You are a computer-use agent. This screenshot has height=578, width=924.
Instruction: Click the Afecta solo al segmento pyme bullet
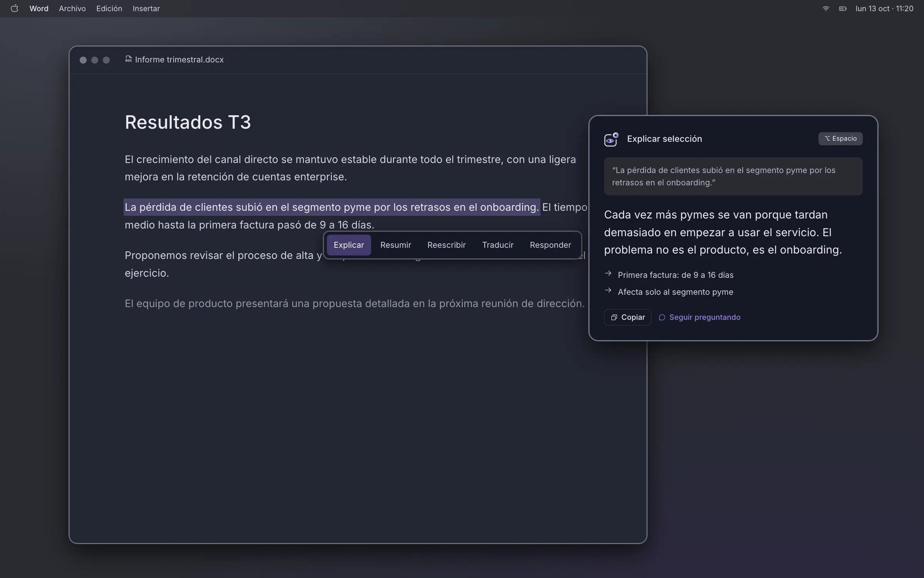tap(676, 292)
